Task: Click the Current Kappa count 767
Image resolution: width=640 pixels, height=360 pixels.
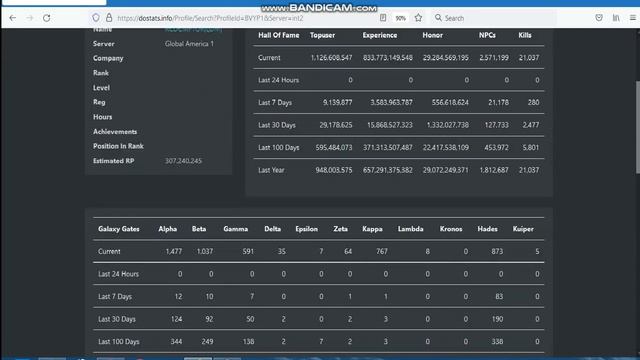Action: point(382,251)
